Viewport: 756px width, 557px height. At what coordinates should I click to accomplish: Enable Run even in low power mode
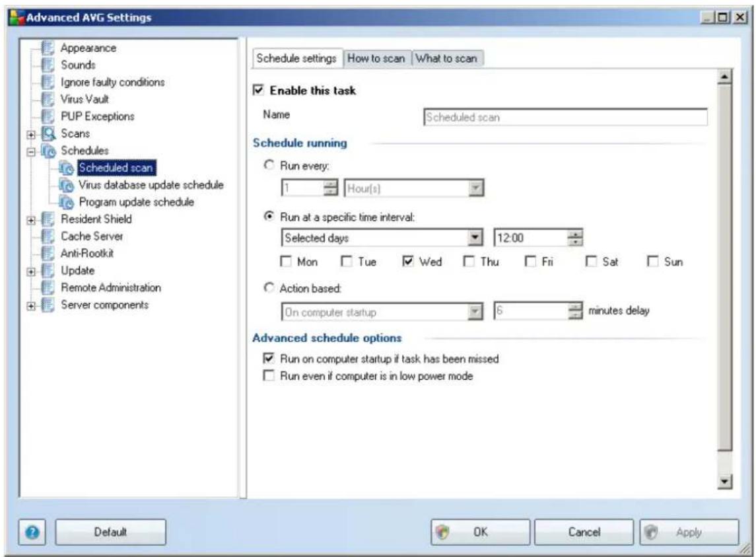click(269, 375)
